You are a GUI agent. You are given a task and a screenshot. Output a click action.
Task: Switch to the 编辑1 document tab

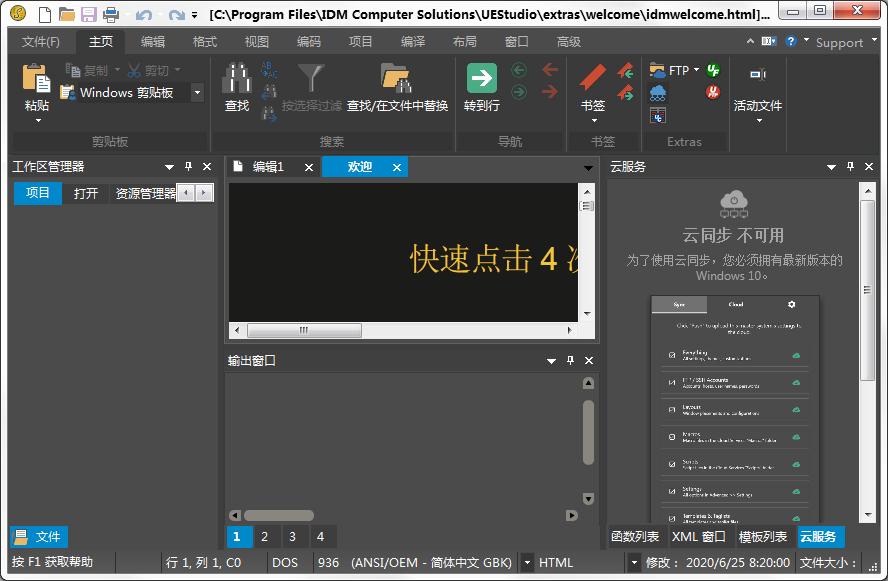267,167
